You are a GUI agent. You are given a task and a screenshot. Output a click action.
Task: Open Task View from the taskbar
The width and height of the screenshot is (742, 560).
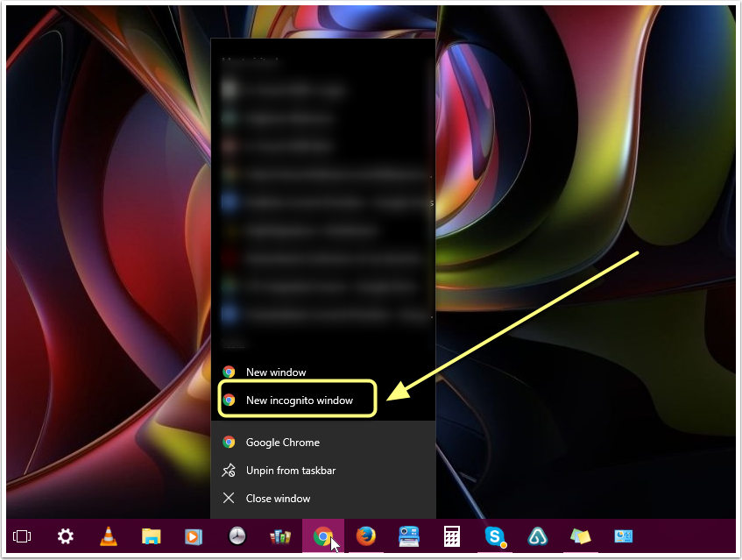point(23,536)
